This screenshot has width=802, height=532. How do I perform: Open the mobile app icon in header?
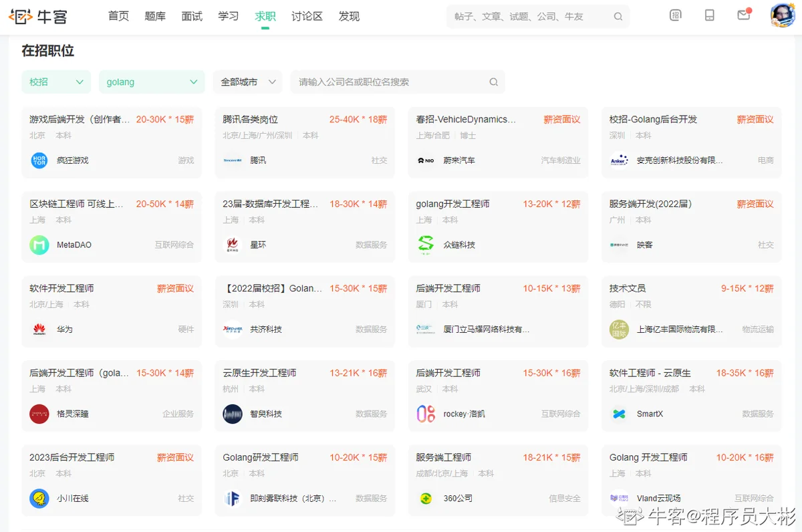pos(710,15)
